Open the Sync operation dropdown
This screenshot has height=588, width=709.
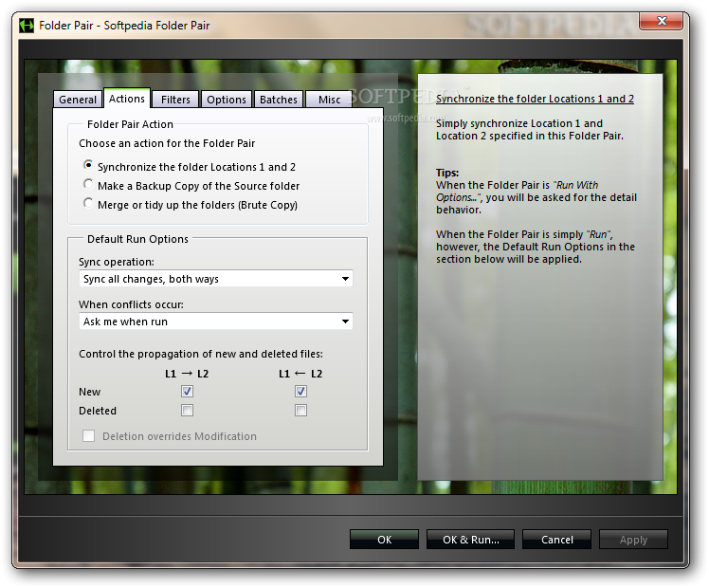coord(216,279)
